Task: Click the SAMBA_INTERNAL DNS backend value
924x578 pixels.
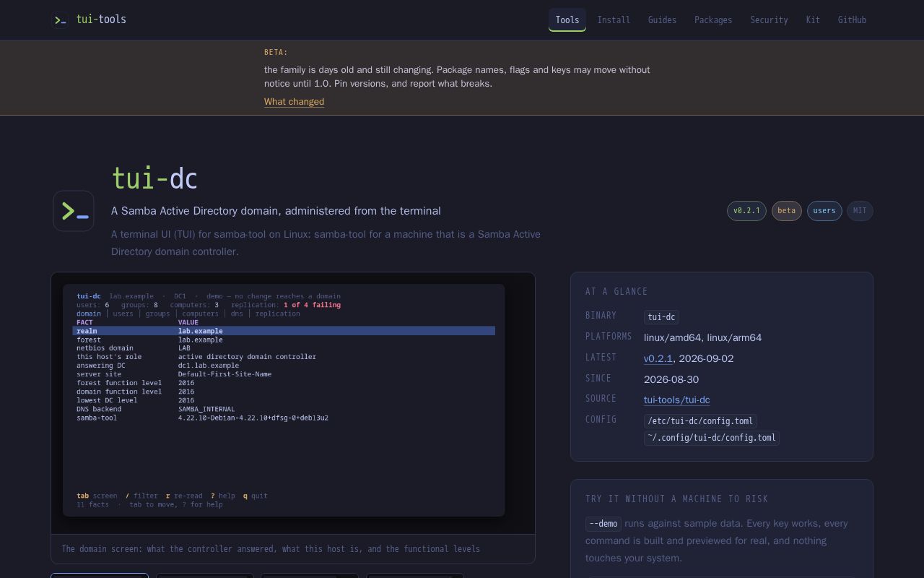Action: pyautogui.click(x=206, y=409)
